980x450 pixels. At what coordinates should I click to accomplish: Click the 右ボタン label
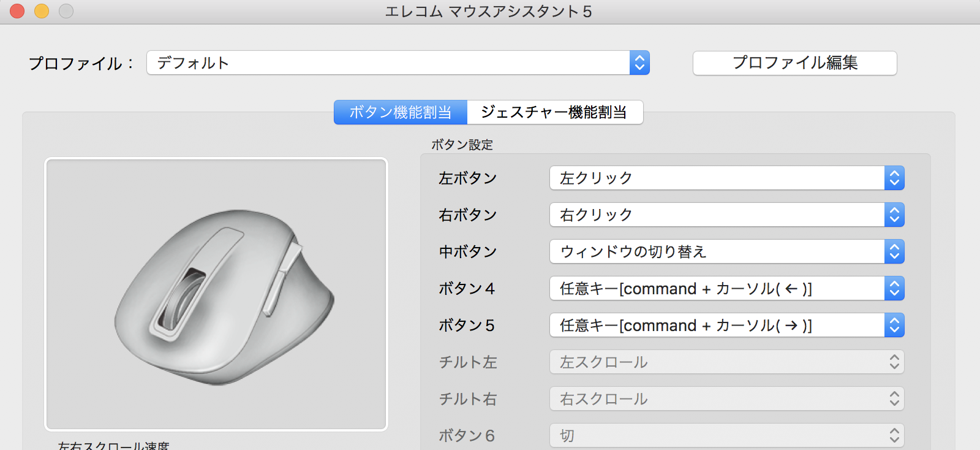(468, 215)
